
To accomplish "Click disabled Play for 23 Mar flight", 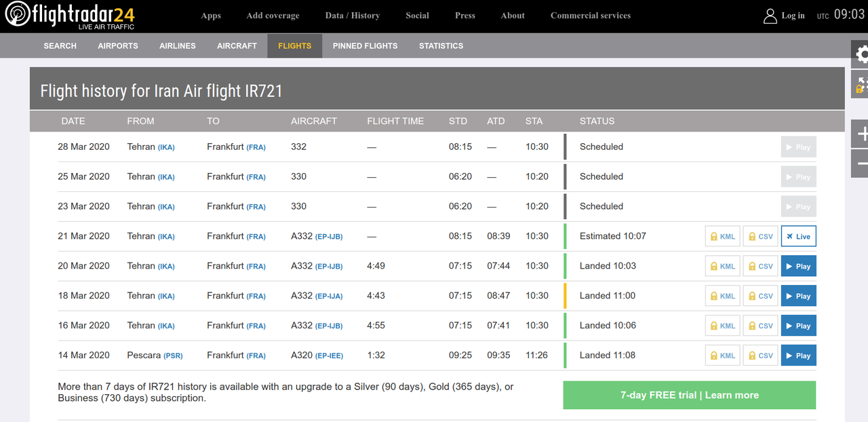I will tap(799, 207).
